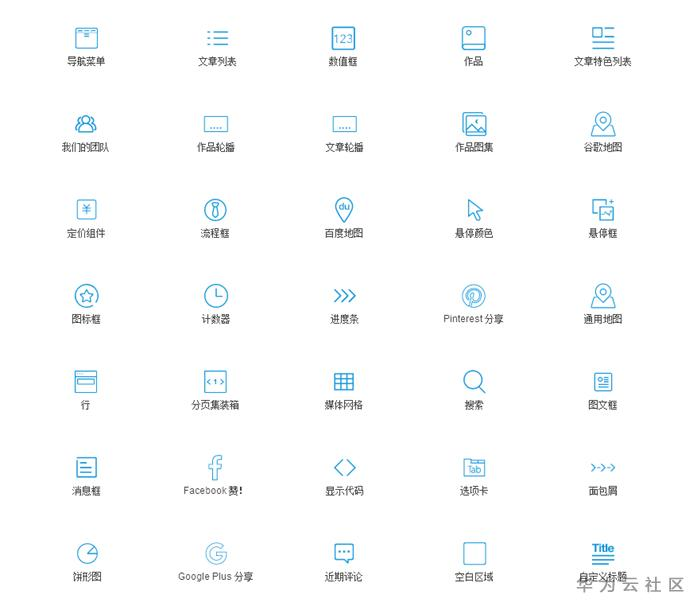Click the 文章列表 article list icon
The width and height of the screenshot is (697, 610).
pyautogui.click(x=217, y=38)
